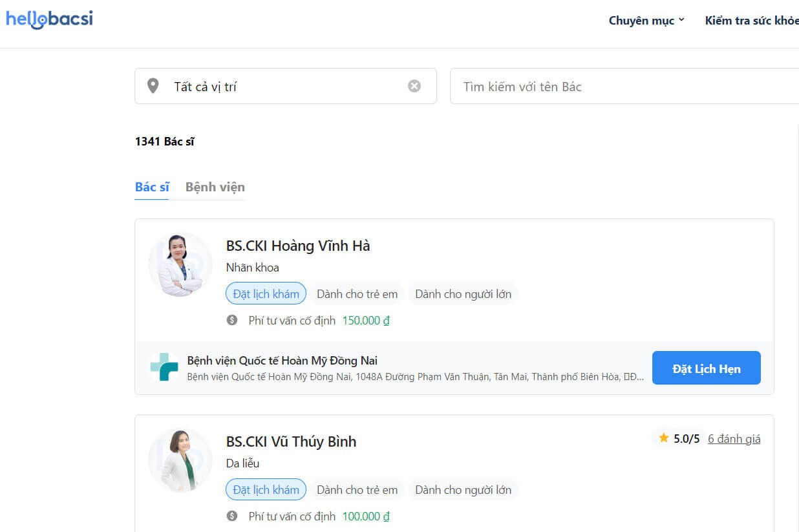Click Hoàng Vĩnh Hà's profile photo
This screenshot has height=532, width=799.
click(180, 264)
